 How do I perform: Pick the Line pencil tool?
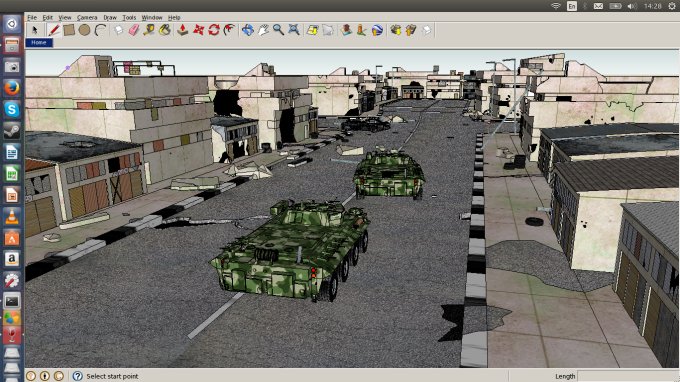(54, 30)
